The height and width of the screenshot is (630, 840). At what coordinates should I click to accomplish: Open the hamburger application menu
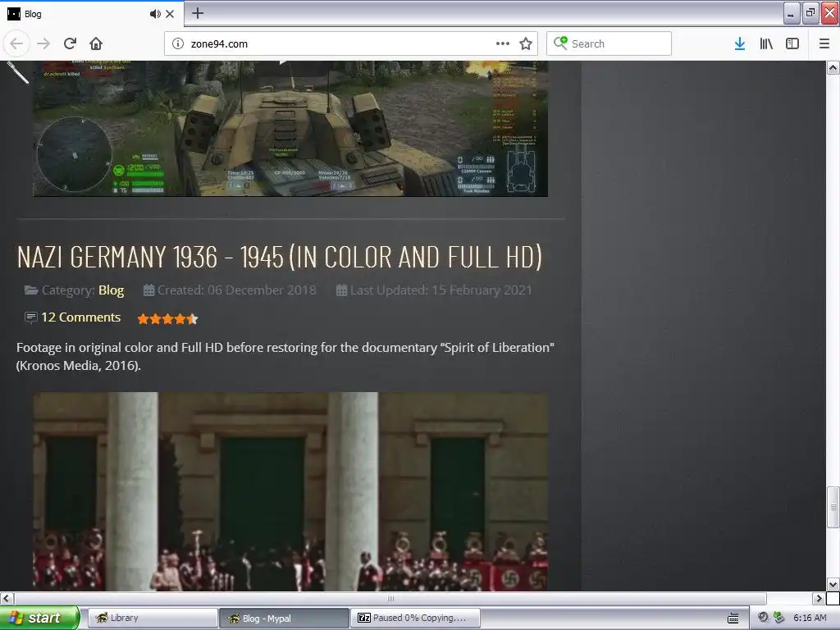point(824,43)
